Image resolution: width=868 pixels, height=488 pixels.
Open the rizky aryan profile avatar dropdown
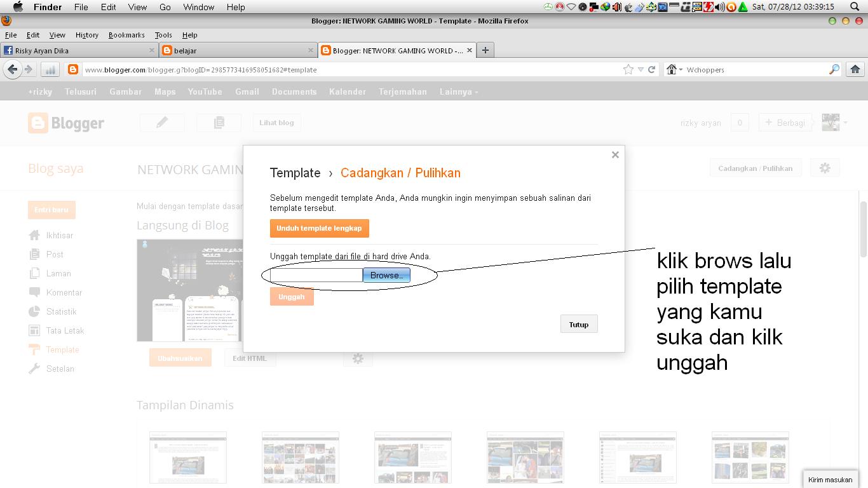pyautogui.click(x=834, y=123)
